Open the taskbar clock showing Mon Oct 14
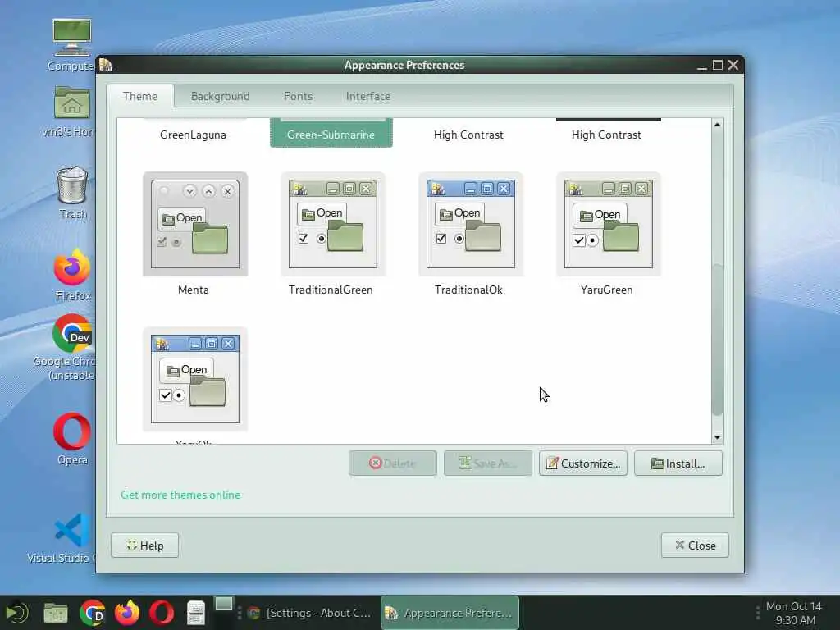The height and width of the screenshot is (630, 840). 794,613
